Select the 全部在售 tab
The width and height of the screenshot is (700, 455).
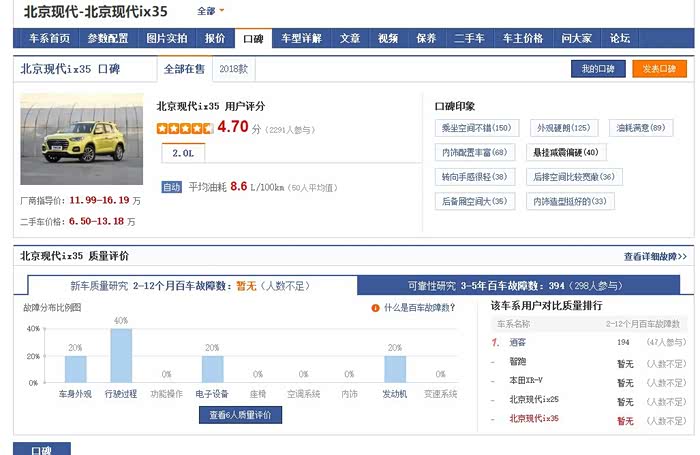(x=184, y=69)
